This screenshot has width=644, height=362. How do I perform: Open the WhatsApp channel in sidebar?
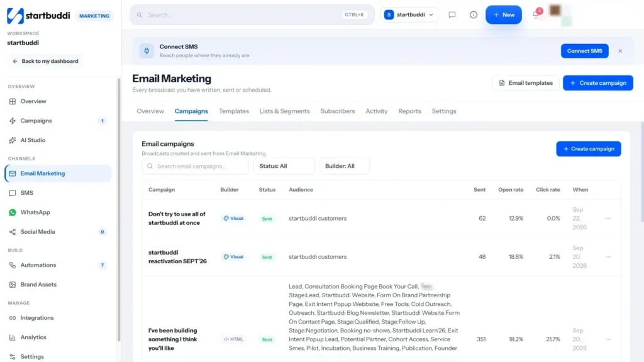point(57,212)
